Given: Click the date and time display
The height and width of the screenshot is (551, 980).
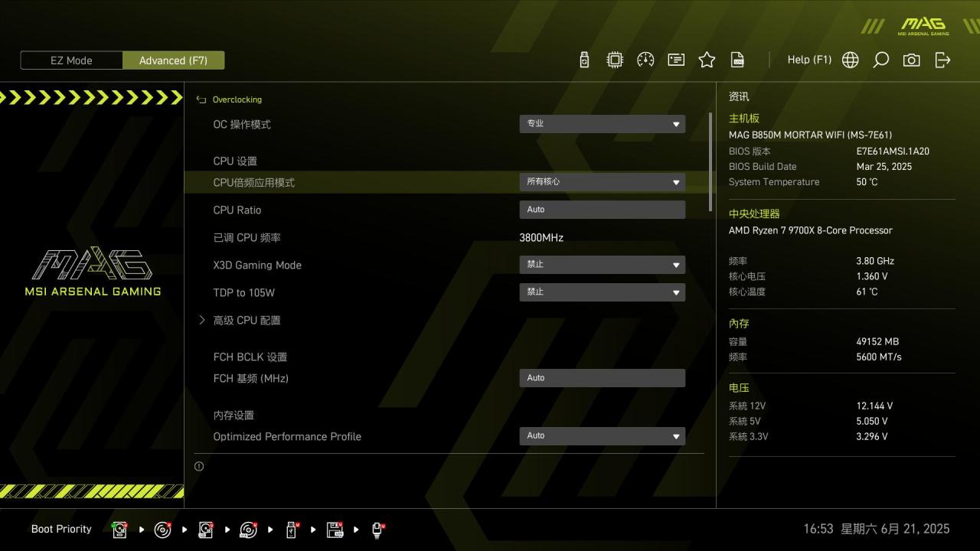Looking at the screenshot, I should pos(876,529).
